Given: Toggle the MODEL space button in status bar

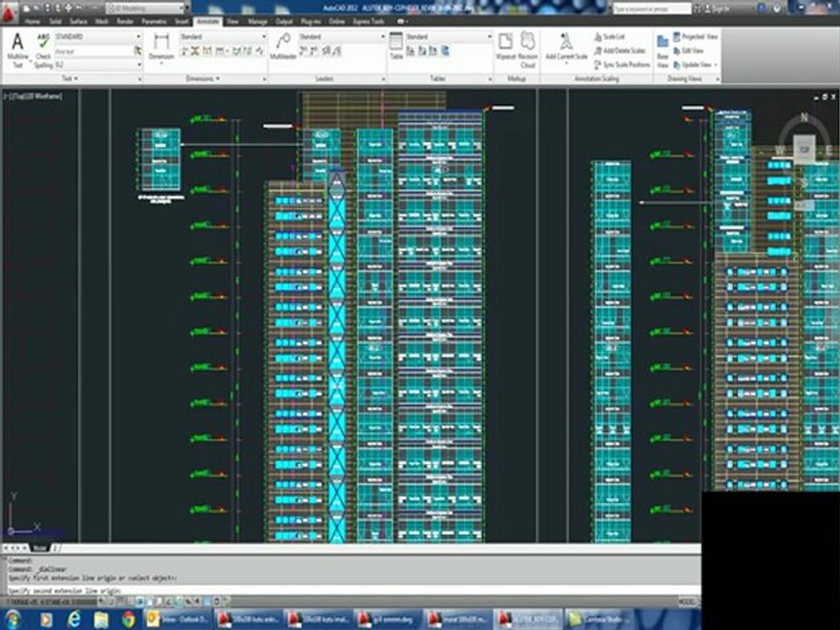Looking at the screenshot, I should [x=688, y=602].
